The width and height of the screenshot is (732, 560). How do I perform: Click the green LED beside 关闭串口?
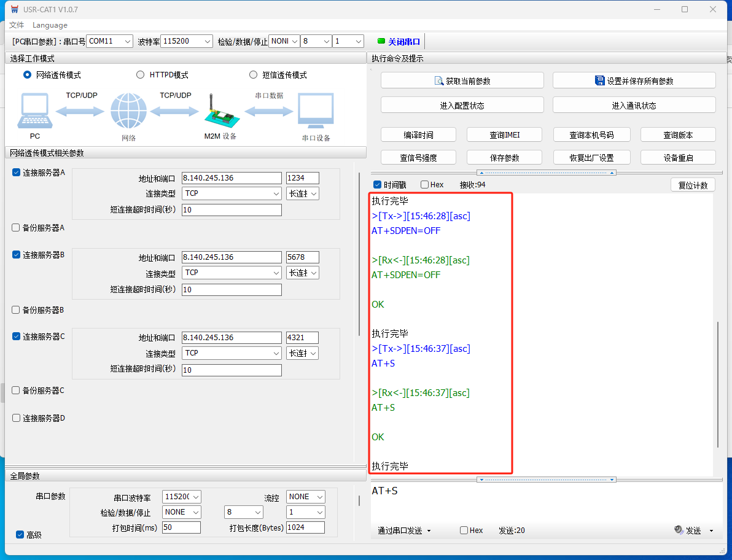point(381,41)
